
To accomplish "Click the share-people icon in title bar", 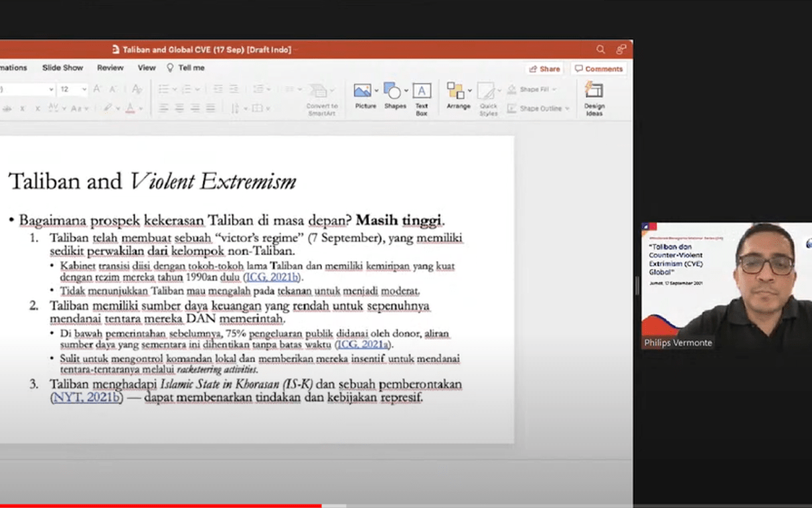I will coord(621,50).
